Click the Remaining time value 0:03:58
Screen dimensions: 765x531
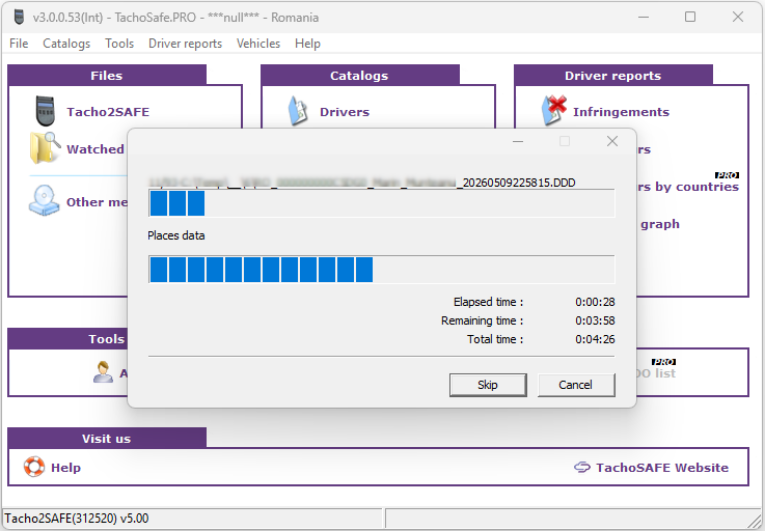coord(595,321)
